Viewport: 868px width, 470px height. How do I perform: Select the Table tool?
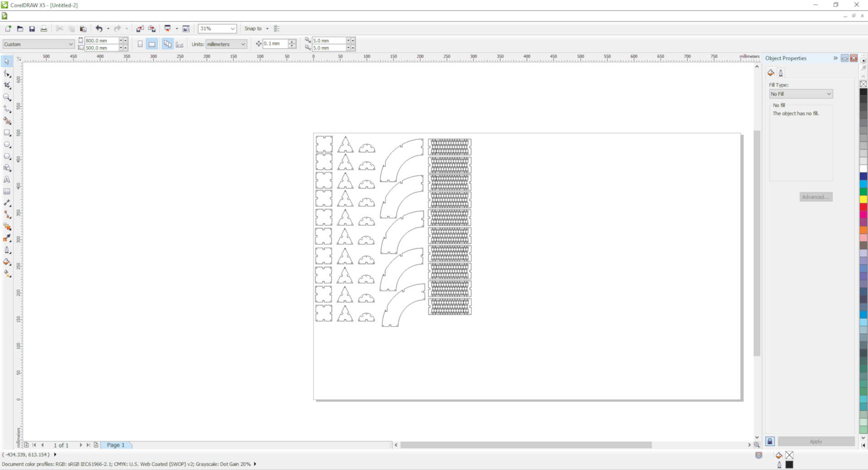[7, 191]
